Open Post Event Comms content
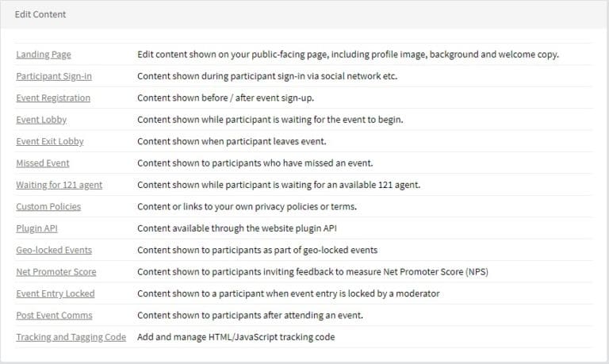 (x=55, y=316)
